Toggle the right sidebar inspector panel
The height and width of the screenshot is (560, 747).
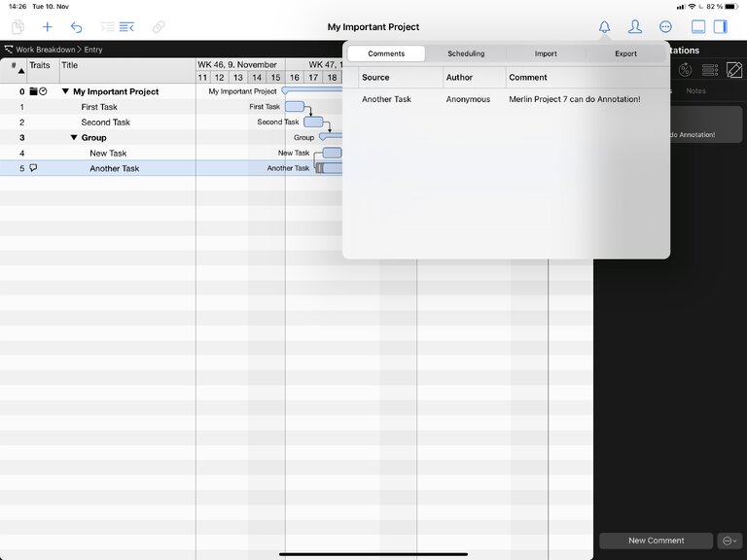coord(721,27)
